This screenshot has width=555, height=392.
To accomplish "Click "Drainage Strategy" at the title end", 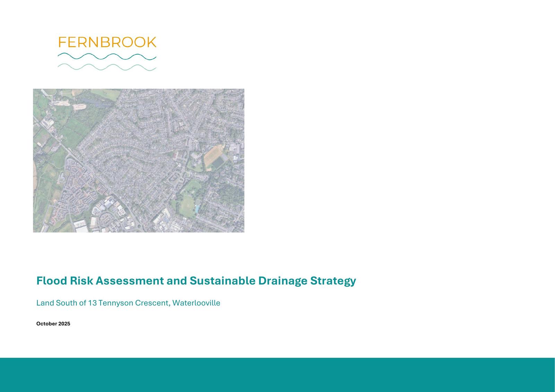I will coord(307,281).
